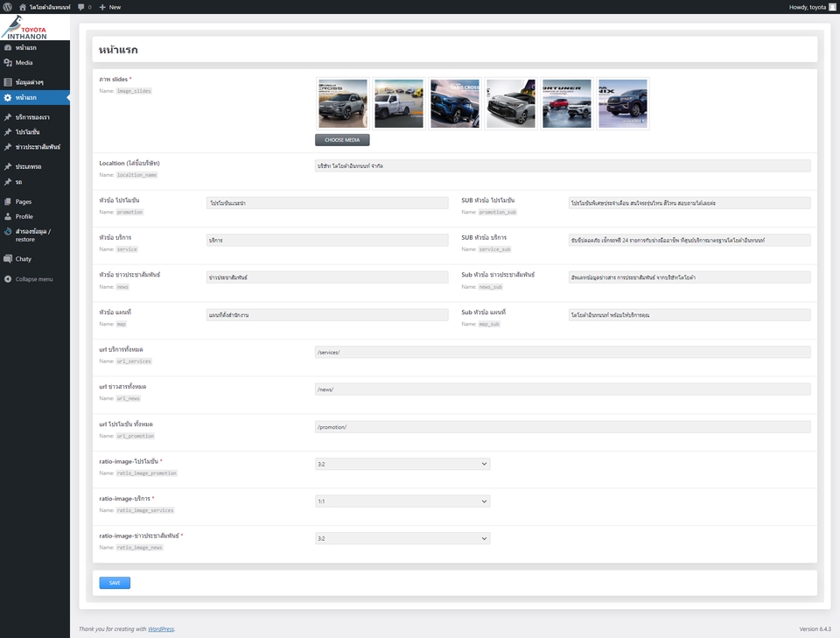This screenshot has height=638, width=840.
Task: Click the url_services name code
Action: coord(134,361)
